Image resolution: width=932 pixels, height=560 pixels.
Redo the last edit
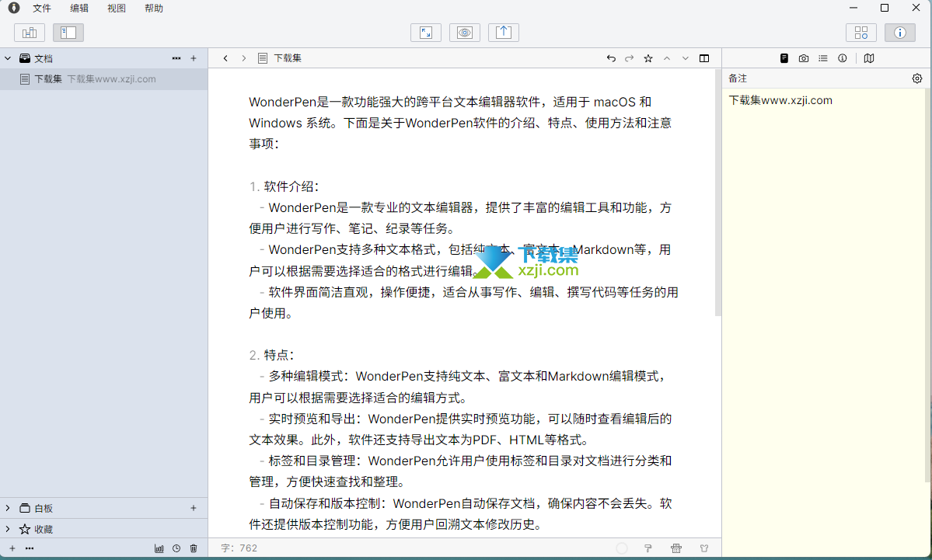(x=630, y=58)
